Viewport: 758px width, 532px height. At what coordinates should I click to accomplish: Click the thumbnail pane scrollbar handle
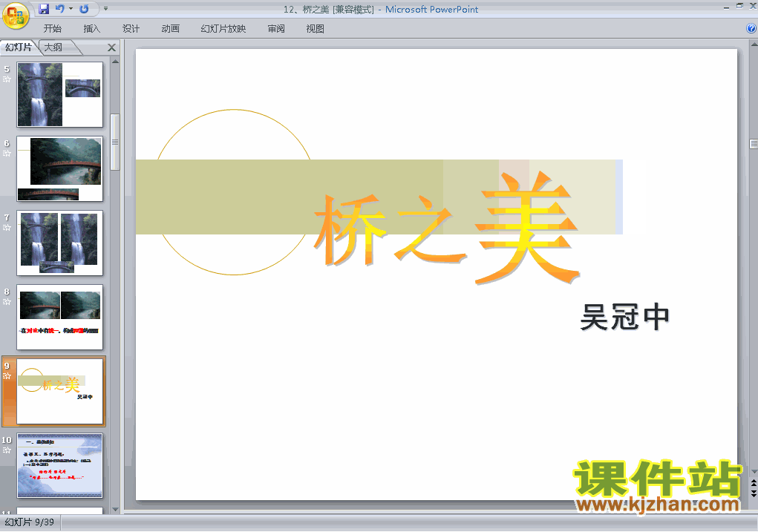pyautogui.click(x=115, y=142)
